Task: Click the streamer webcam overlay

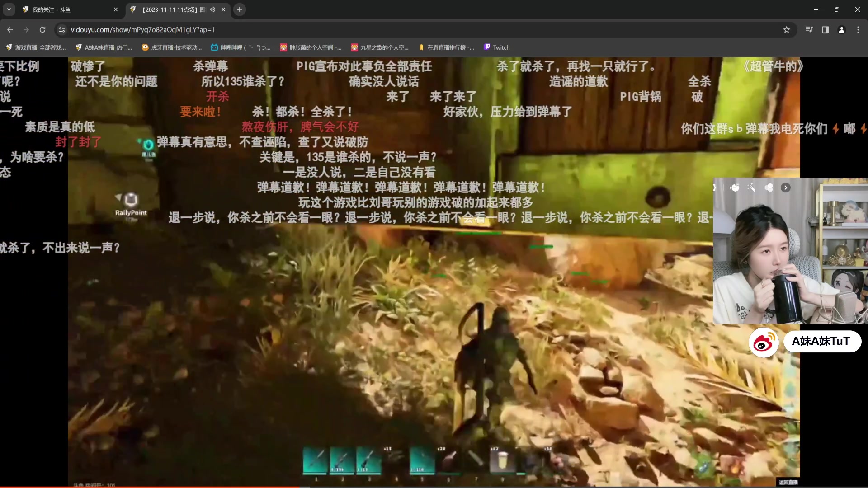Action: 790,251
